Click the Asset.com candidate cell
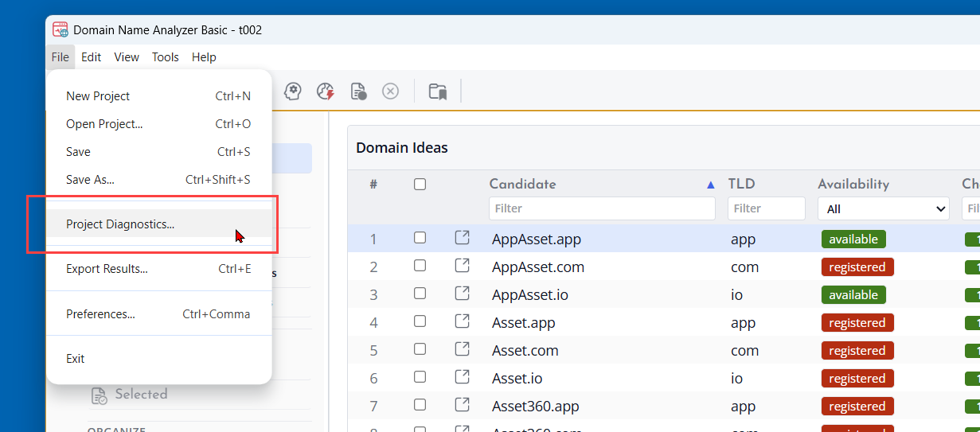 pos(525,350)
